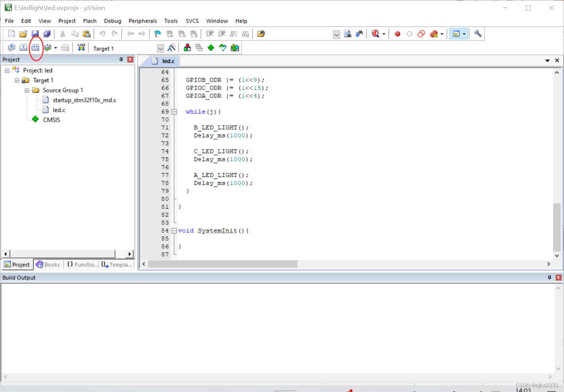Navigate backwards with left arrow icon
Image resolution: width=564 pixels, height=392 pixels.
click(x=130, y=34)
